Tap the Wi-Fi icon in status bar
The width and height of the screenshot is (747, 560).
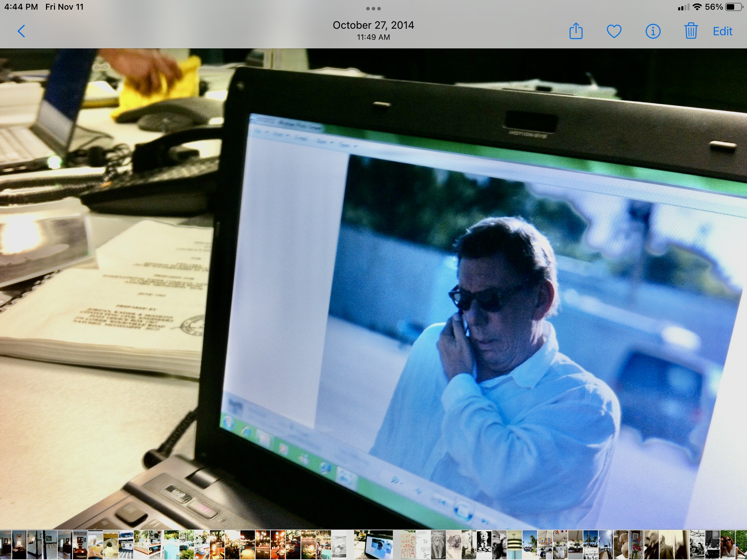point(697,7)
